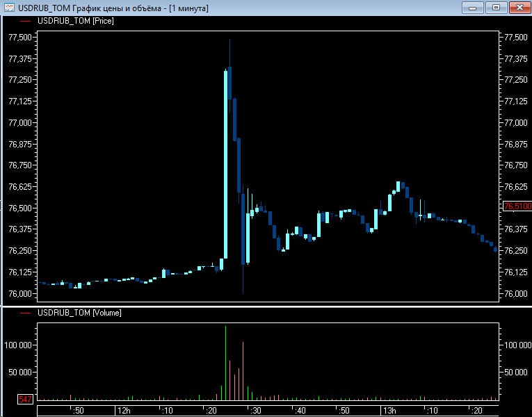Viewport: 532px width, 417px height.
Task: Click the horizontal divider between price and volume panes
Action: pyautogui.click(x=266, y=306)
